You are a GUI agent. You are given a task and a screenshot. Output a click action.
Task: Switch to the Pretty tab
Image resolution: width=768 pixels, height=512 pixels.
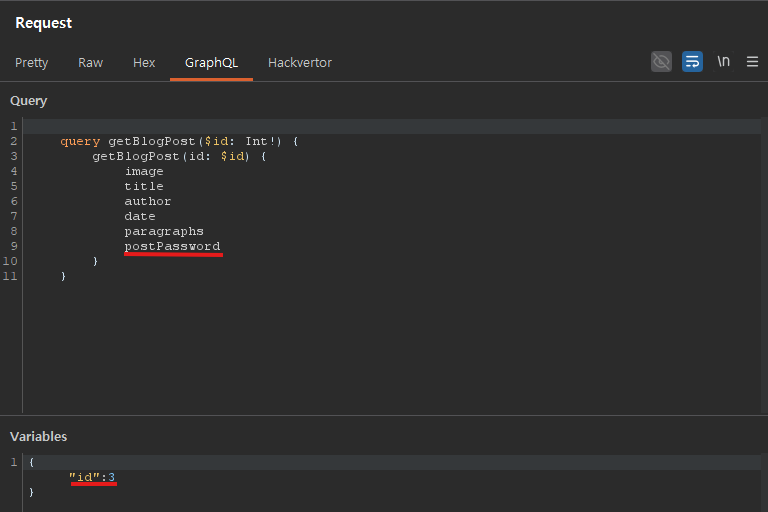[31, 63]
